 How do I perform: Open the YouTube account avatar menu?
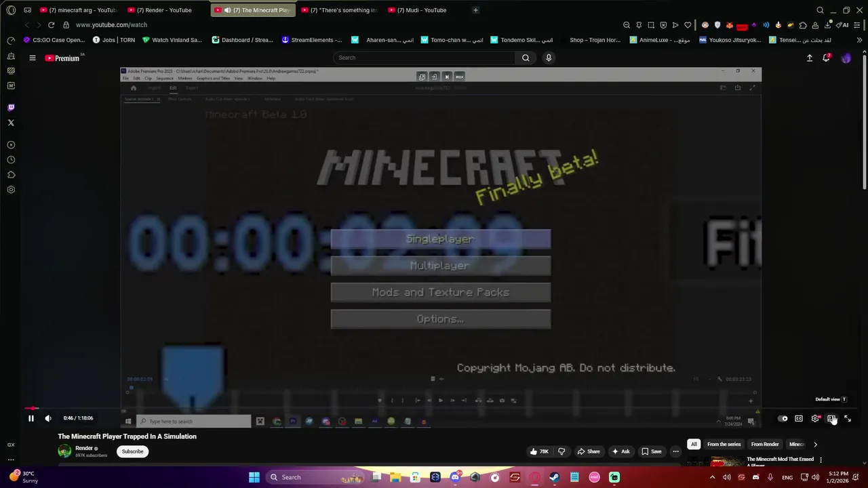(x=846, y=58)
